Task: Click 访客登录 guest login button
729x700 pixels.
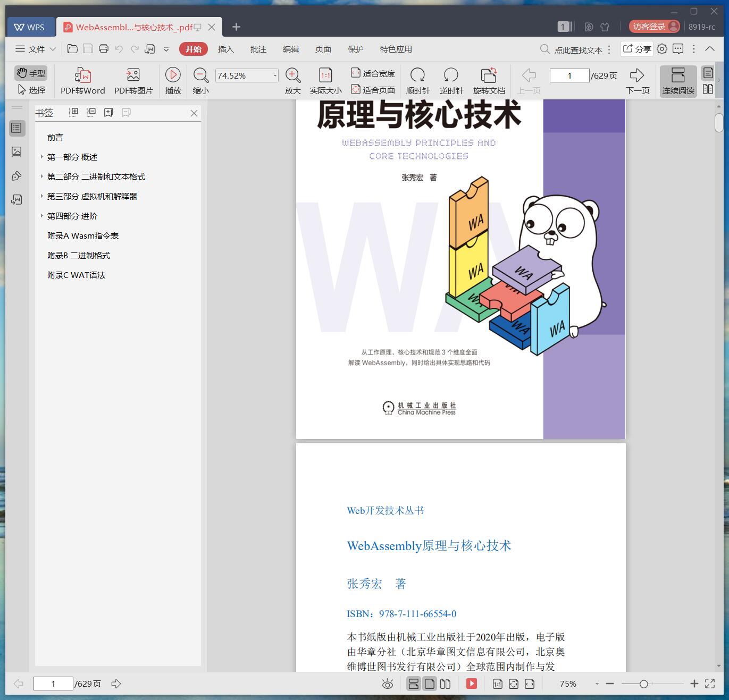Action: pyautogui.click(x=654, y=26)
